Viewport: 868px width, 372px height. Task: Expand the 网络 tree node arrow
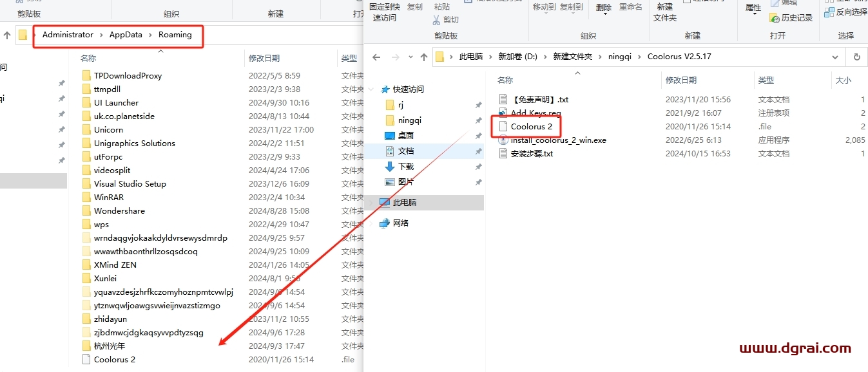click(x=372, y=223)
